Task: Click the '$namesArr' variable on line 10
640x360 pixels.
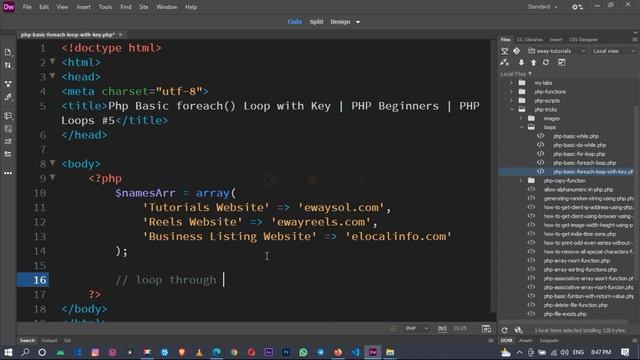Action: tap(145, 193)
